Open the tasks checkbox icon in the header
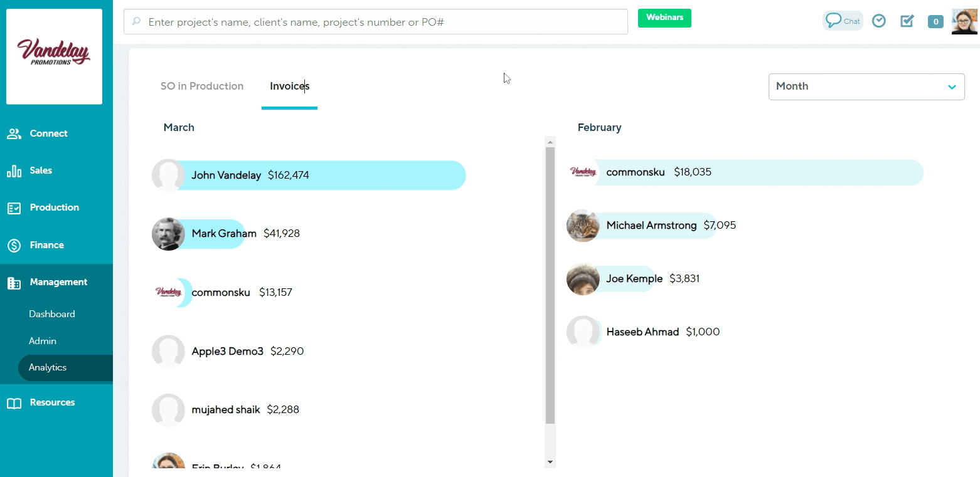This screenshot has width=980, height=477. (907, 21)
